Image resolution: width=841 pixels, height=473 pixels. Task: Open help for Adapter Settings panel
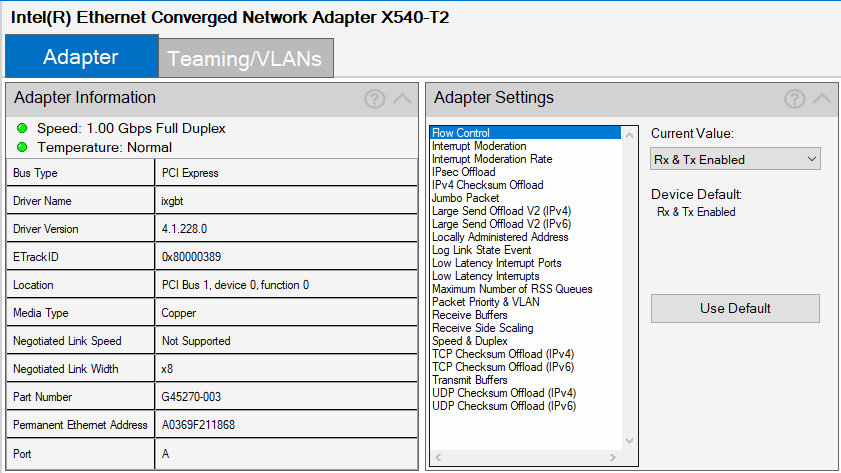coord(794,99)
